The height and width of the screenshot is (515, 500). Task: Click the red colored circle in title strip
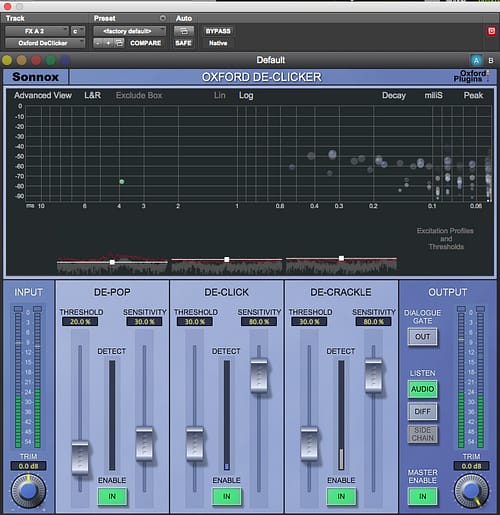point(36,60)
